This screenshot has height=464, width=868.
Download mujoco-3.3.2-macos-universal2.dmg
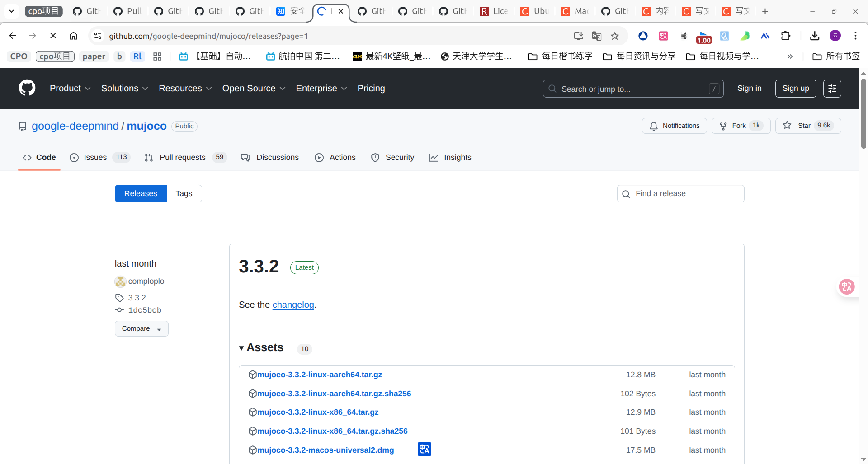(x=325, y=450)
